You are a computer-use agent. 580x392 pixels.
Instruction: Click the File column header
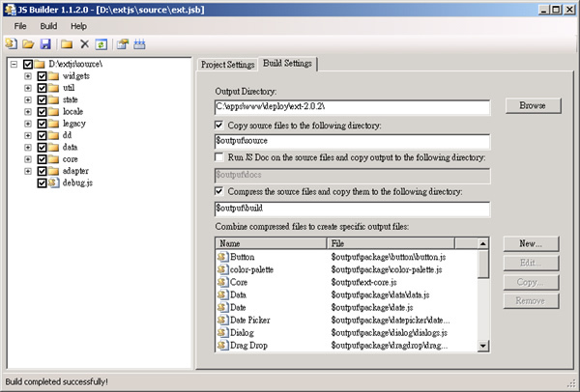click(391, 243)
